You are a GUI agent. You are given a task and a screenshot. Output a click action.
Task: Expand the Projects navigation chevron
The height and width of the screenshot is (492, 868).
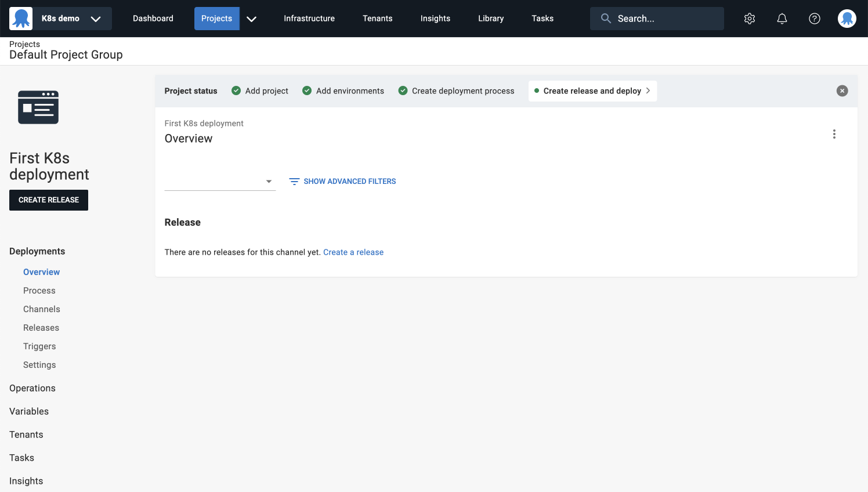[x=252, y=18]
